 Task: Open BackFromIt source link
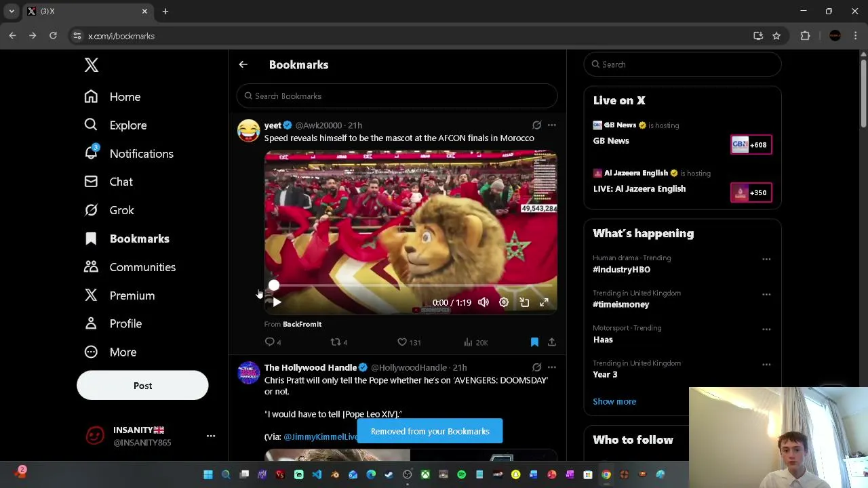tap(302, 325)
